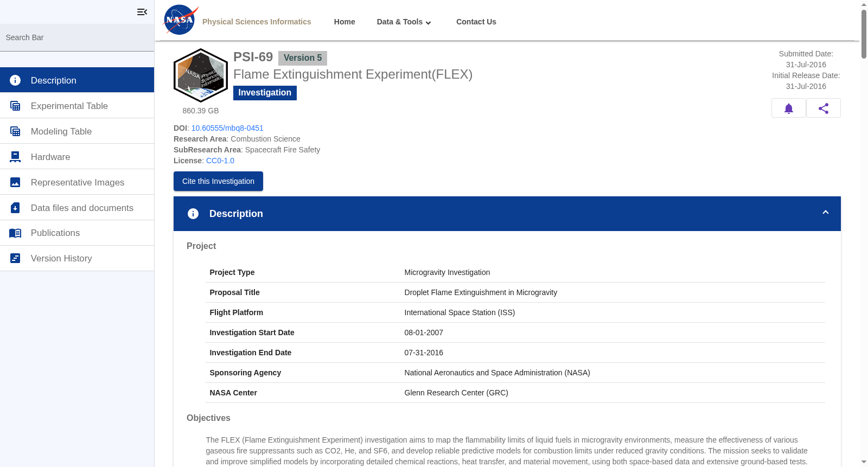Click the Representative Images icon

pos(15,182)
